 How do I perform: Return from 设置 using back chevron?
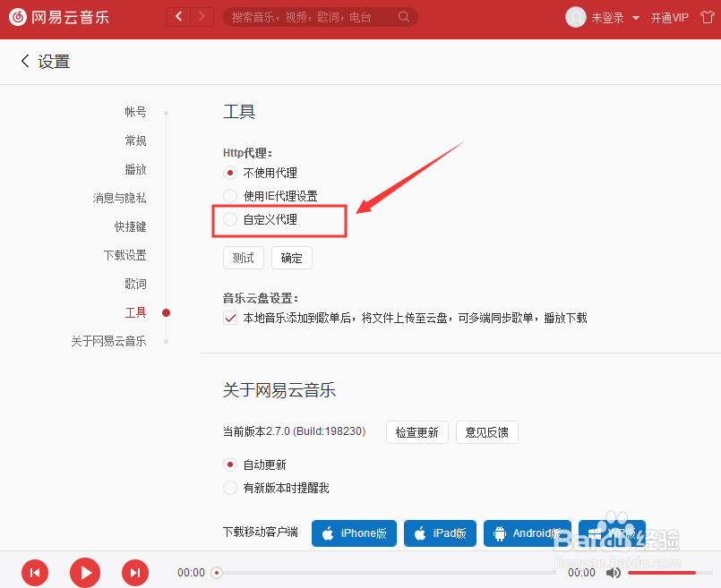coord(25,61)
